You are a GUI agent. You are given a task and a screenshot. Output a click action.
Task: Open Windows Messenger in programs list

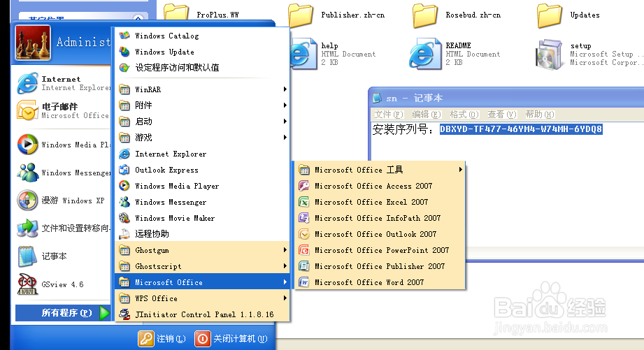pyautogui.click(x=203, y=202)
